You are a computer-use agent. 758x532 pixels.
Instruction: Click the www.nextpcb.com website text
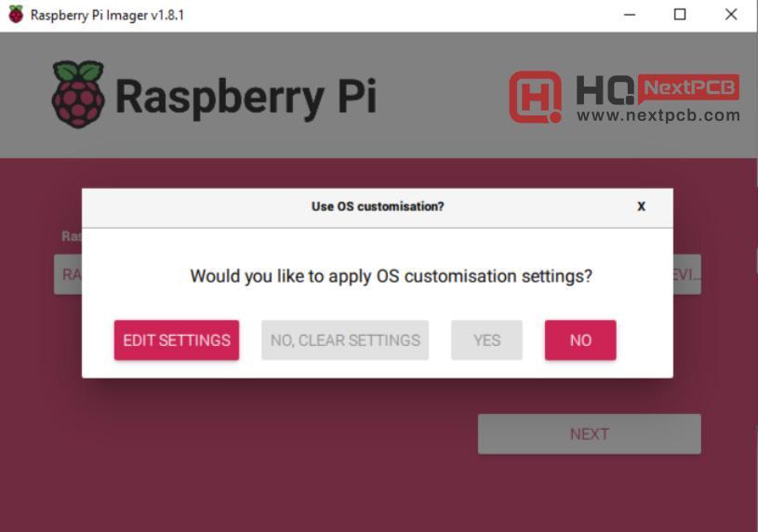tap(658, 115)
